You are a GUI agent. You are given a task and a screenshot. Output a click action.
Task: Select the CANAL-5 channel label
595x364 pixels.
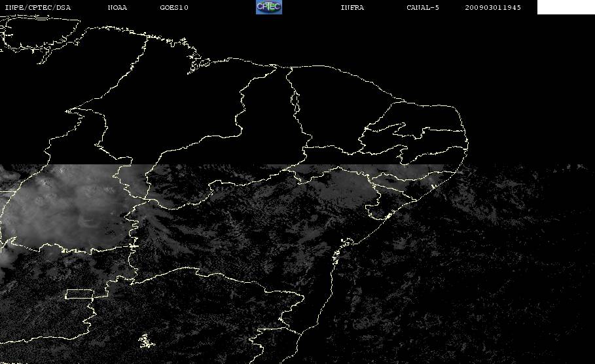[x=423, y=8]
